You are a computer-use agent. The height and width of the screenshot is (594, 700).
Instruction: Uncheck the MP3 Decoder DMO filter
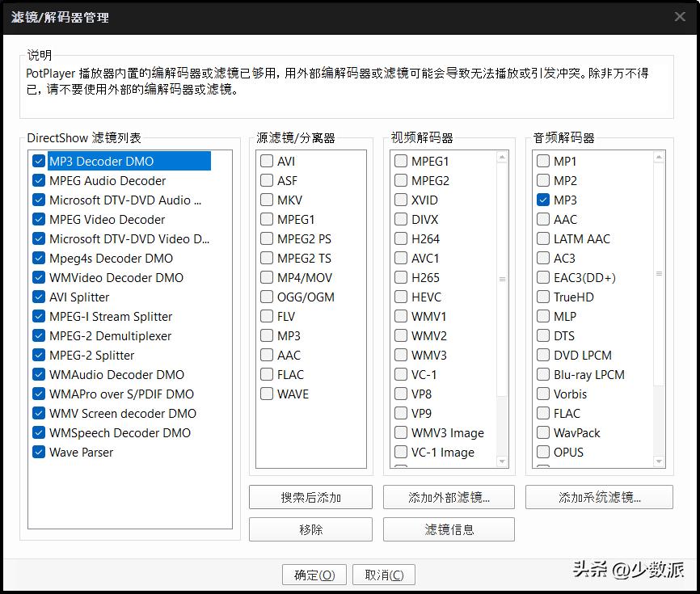point(37,161)
